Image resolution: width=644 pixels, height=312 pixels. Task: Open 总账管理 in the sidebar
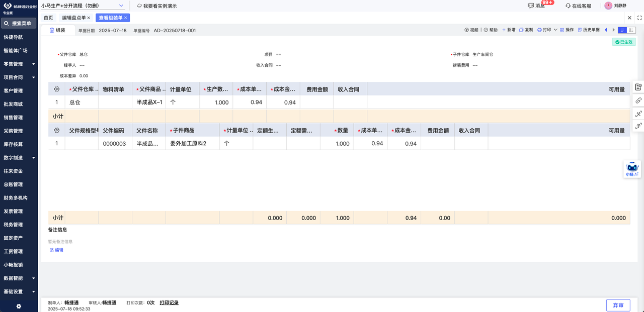pyautogui.click(x=13, y=184)
